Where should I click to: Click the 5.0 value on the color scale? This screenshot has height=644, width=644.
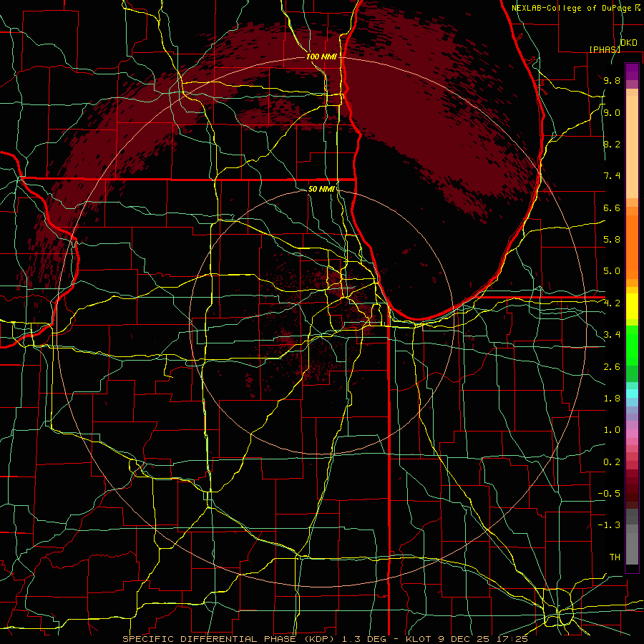[612, 271]
